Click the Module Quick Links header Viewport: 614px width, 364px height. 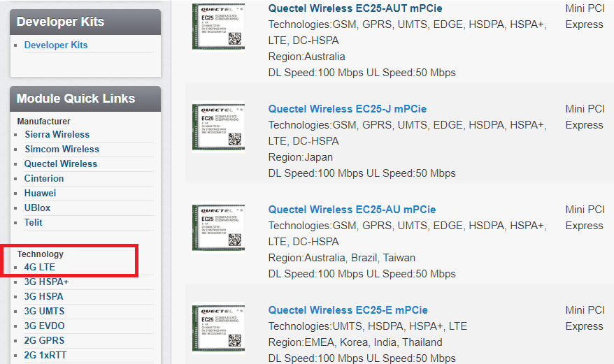[x=85, y=99]
